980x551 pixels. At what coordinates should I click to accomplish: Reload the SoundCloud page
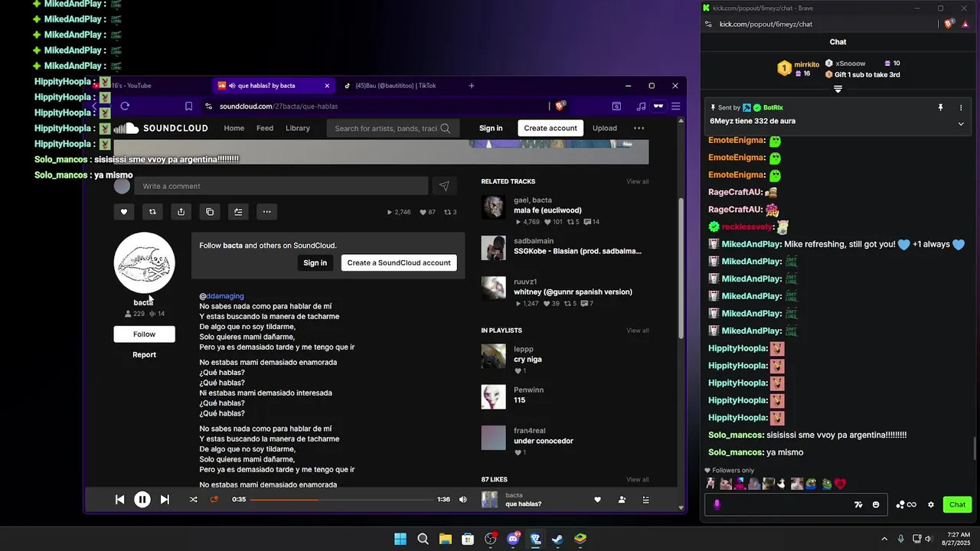coord(125,106)
